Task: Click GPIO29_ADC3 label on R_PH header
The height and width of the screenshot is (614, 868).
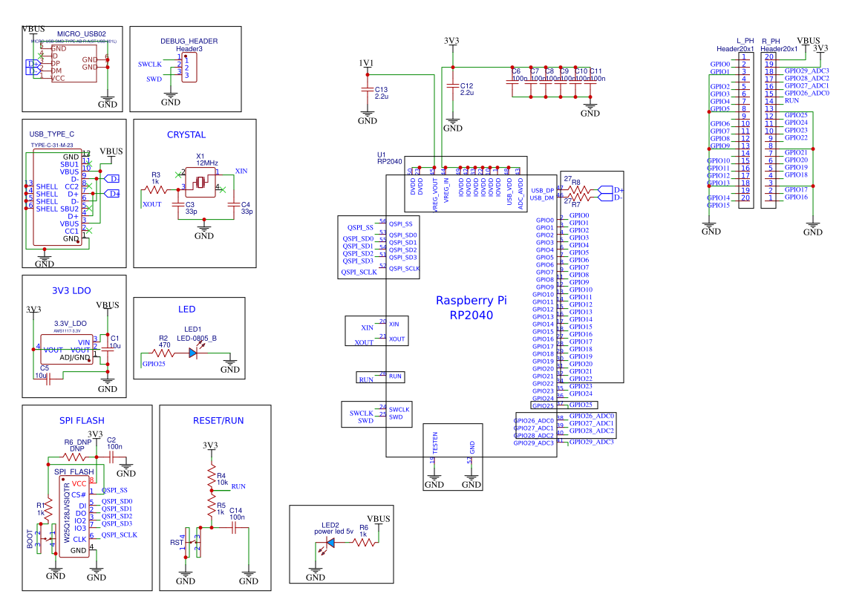Action: pos(806,71)
